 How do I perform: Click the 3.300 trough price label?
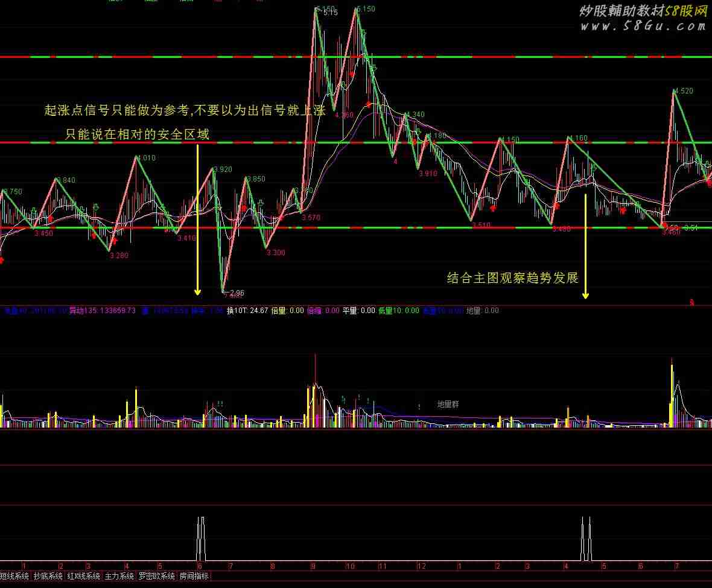(x=276, y=253)
